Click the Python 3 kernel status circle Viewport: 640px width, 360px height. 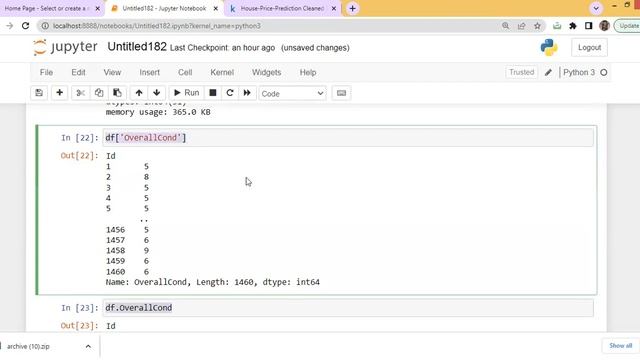(x=604, y=73)
